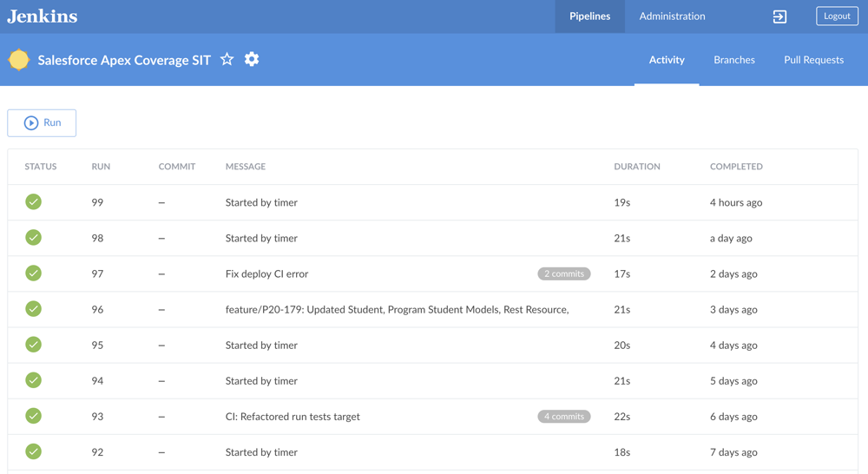Click the 4 hours ago completed time
This screenshot has width=868, height=474.
[x=736, y=202]
